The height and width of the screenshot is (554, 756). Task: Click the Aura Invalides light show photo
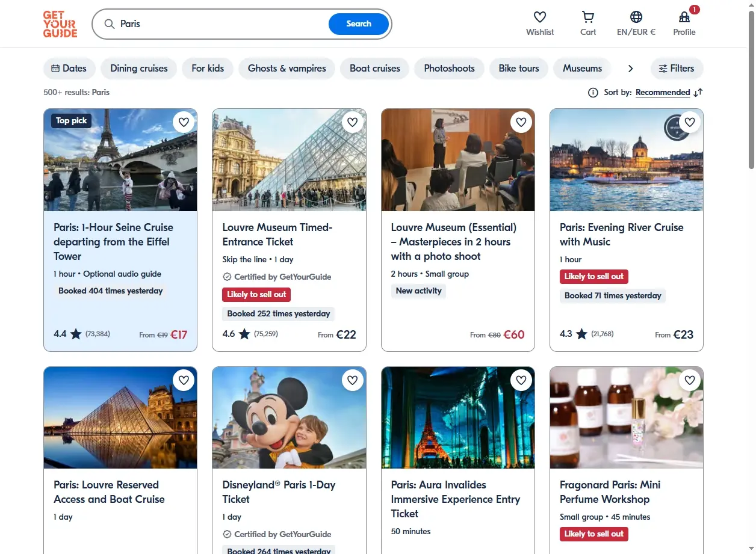click(458, 417)
